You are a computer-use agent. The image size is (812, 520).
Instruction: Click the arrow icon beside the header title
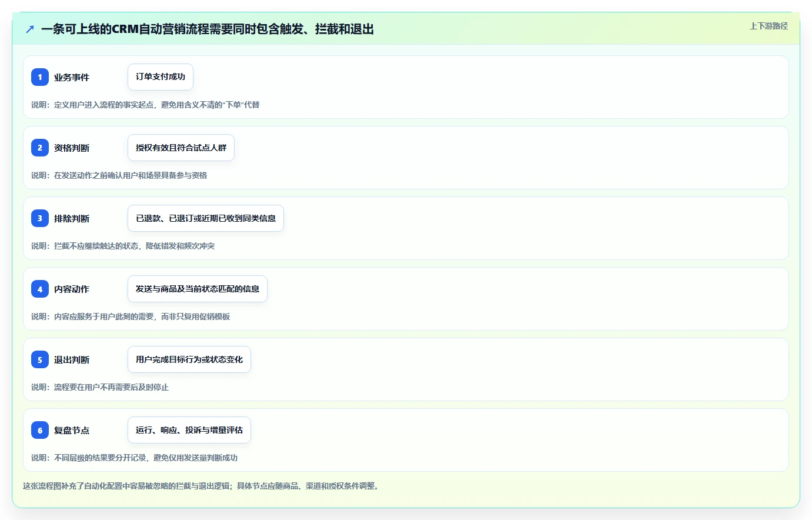click(30, 29)
